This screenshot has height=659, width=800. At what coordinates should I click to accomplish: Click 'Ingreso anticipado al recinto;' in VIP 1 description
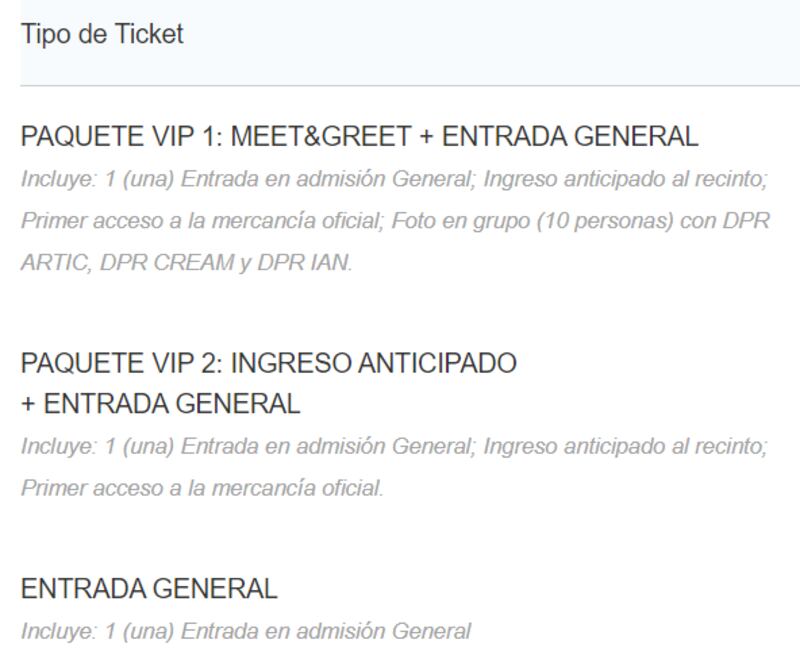626,179
